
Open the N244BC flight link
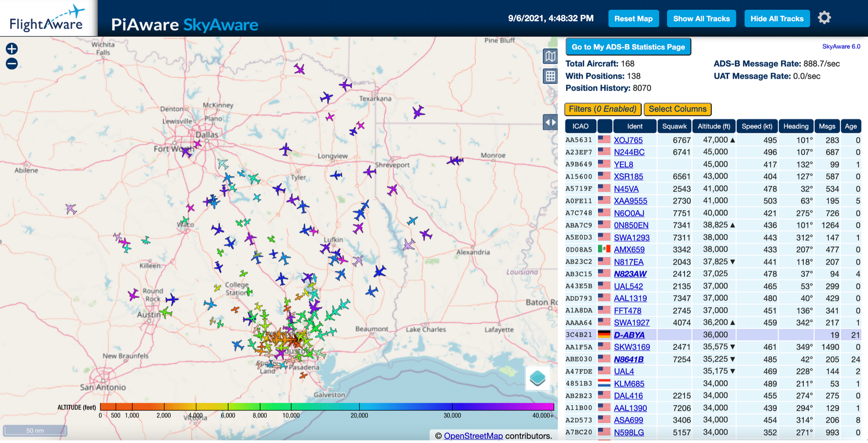tap(629, 152)
